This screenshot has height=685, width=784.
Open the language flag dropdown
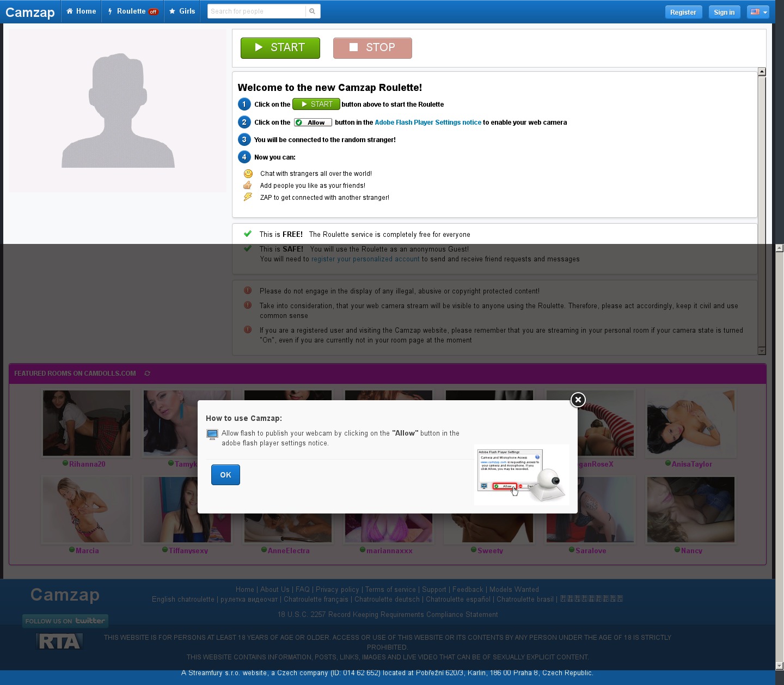pos(758,12)
